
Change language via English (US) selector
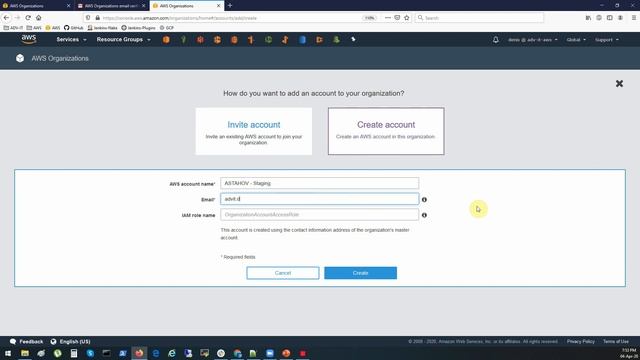pyautogui.click(x=70, y=342)
